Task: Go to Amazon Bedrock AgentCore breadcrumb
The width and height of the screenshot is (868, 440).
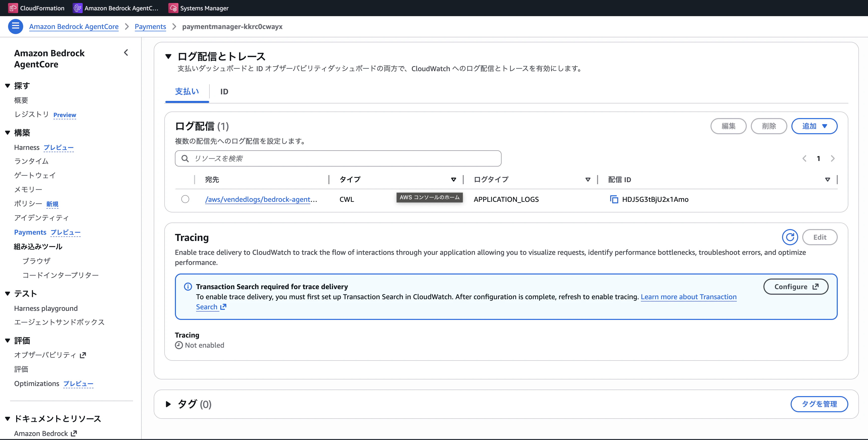Action: point(74,27)
